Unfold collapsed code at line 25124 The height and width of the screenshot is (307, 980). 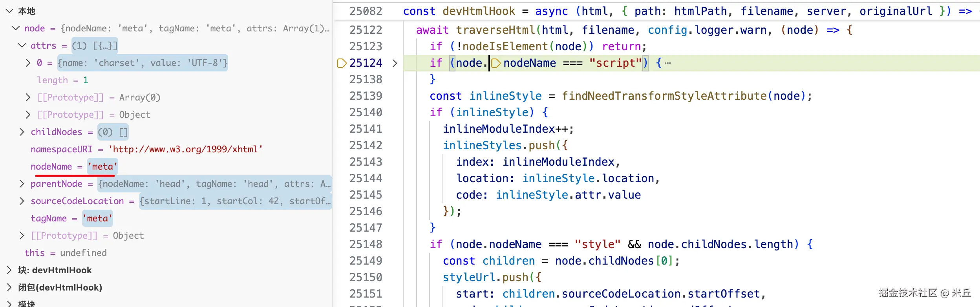point(395,63)
